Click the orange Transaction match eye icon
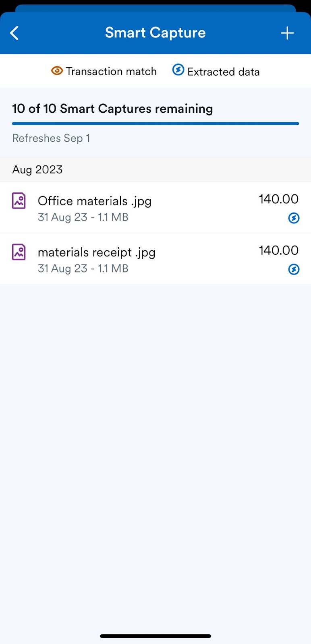This screenshot has width=311, height=644. click(x=57, y=71)
